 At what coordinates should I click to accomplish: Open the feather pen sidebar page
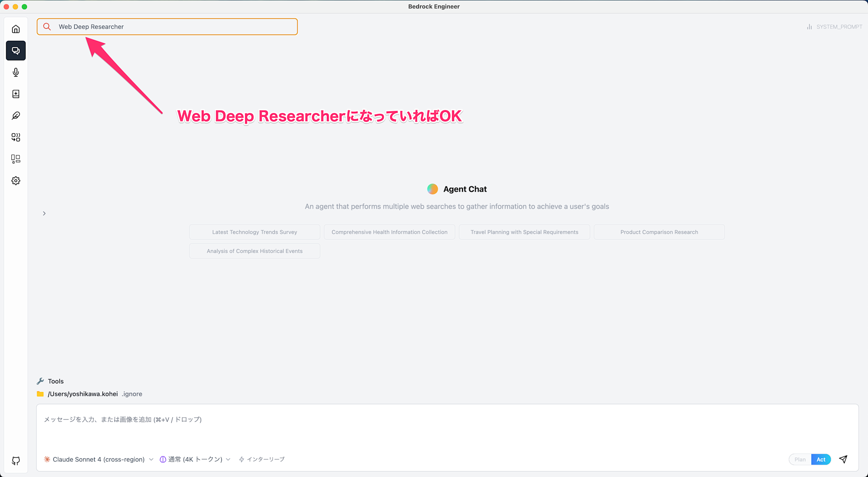(16, 116)
